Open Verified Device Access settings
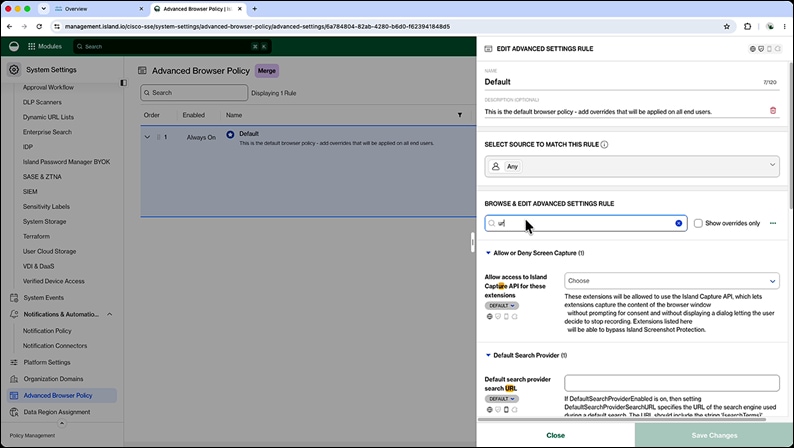Screen dimensions: 794x448 click(54, 281)
